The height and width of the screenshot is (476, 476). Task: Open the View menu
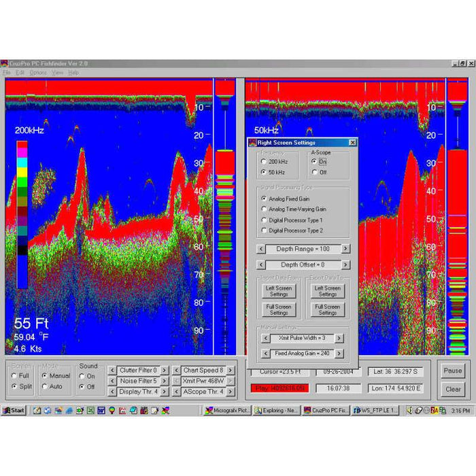tap(57, 72)
